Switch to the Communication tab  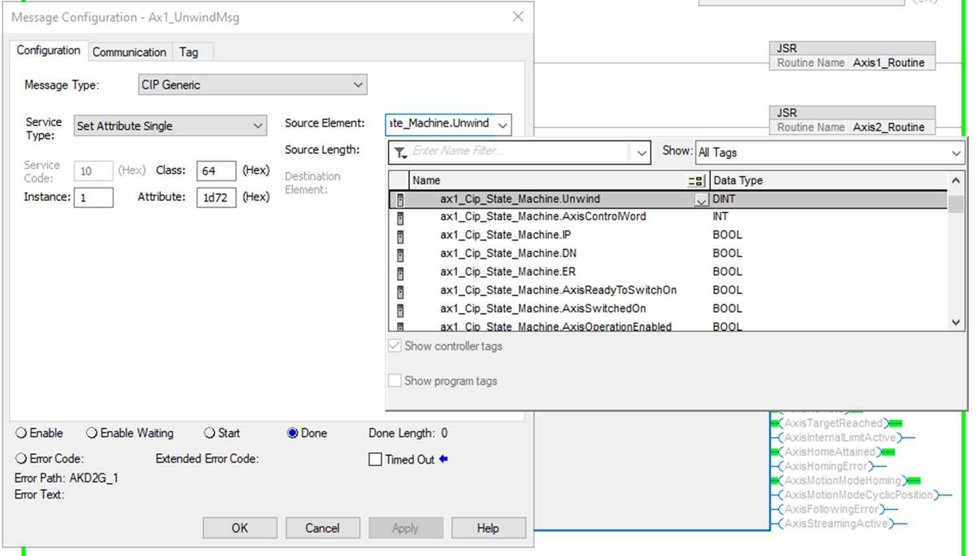[x=129, y=52]
